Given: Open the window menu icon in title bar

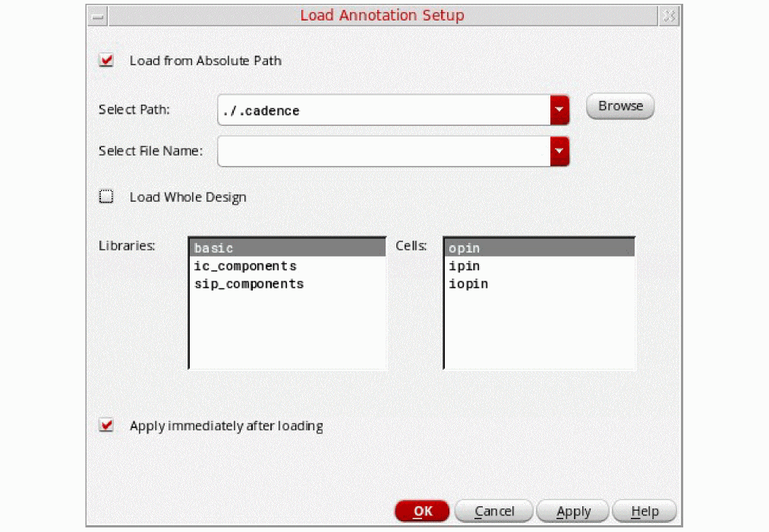Looking at the screenshot, I should [x=97, y=15].
